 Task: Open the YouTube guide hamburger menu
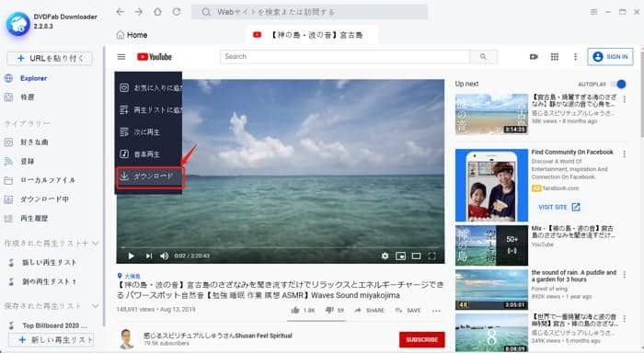(x=121, y=57)
